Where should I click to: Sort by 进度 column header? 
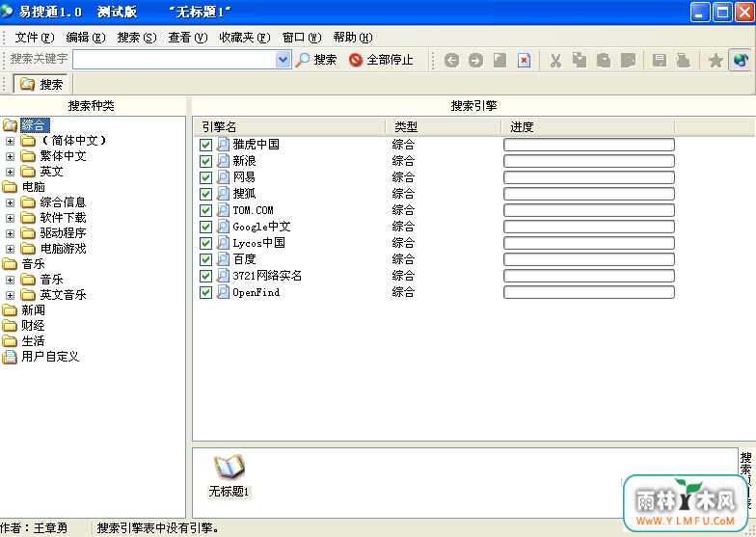click(x=588, y=127)
